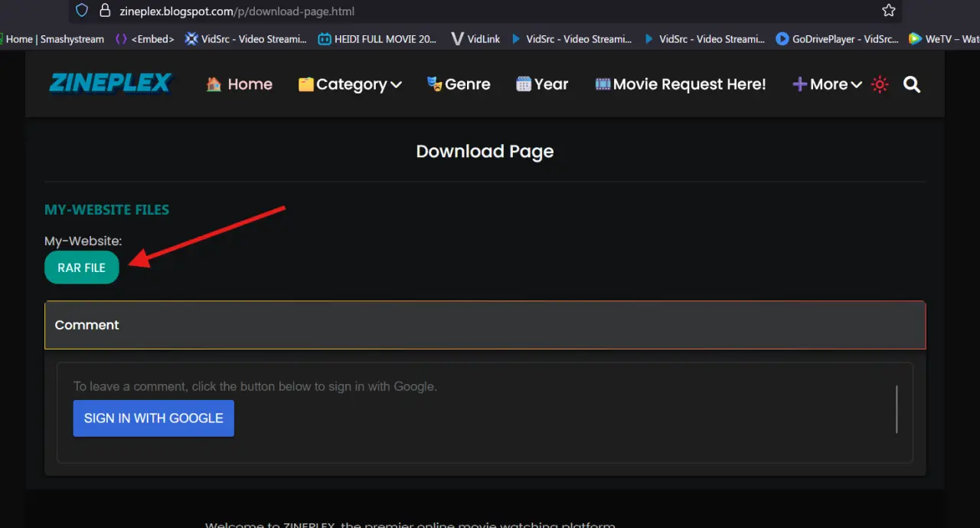
Task: Click the padlock site security icon
Action: (105, 11)
